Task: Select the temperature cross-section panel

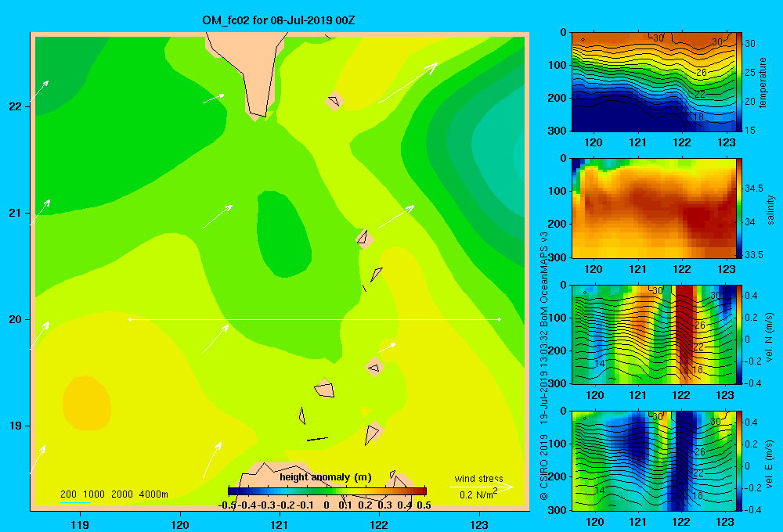Action: [x=653, y=82]
